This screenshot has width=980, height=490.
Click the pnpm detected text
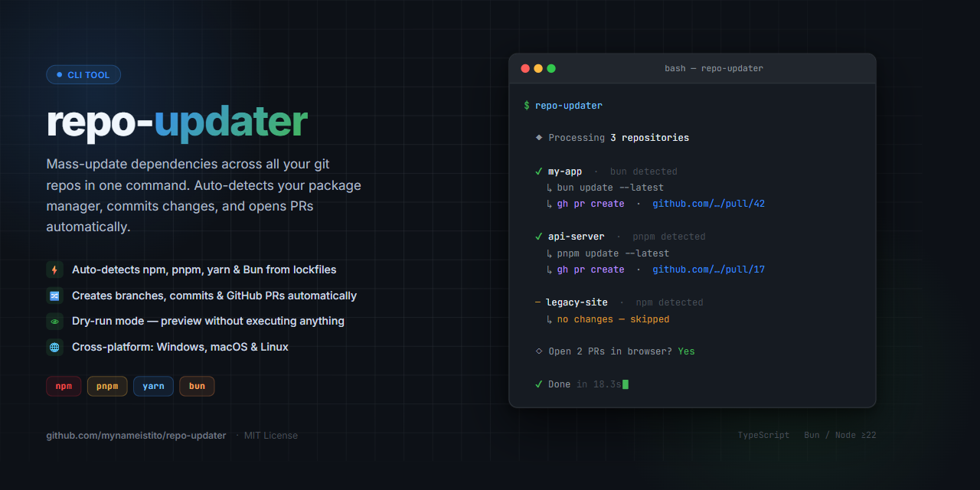pyautogui.click(x=669, y=237)
